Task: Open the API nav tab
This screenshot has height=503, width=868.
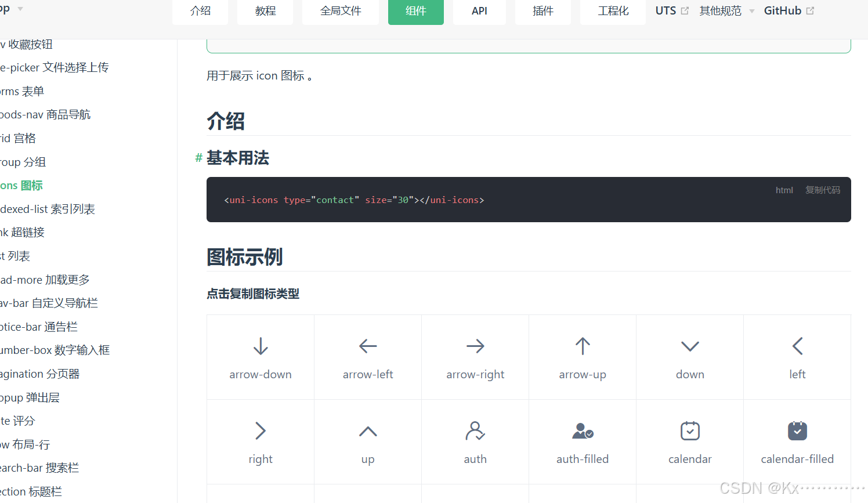Action: pyautogui.click(x=479, y=11)
